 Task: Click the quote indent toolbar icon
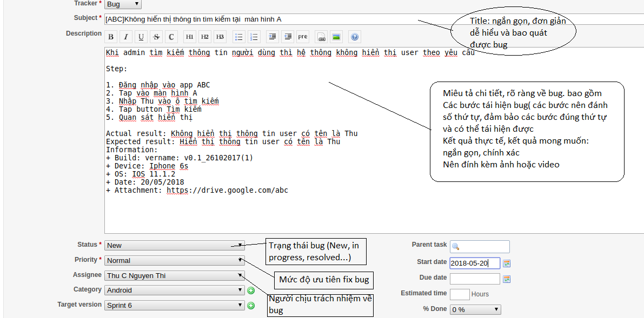point(273,37)
